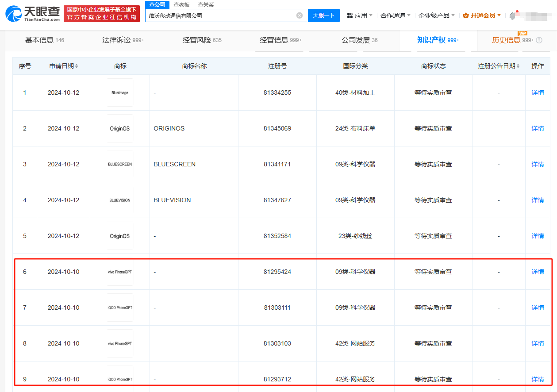The image size is (557, 392).
Task: Click help question icon next to 历史信息
Action: tap(539, 40)
